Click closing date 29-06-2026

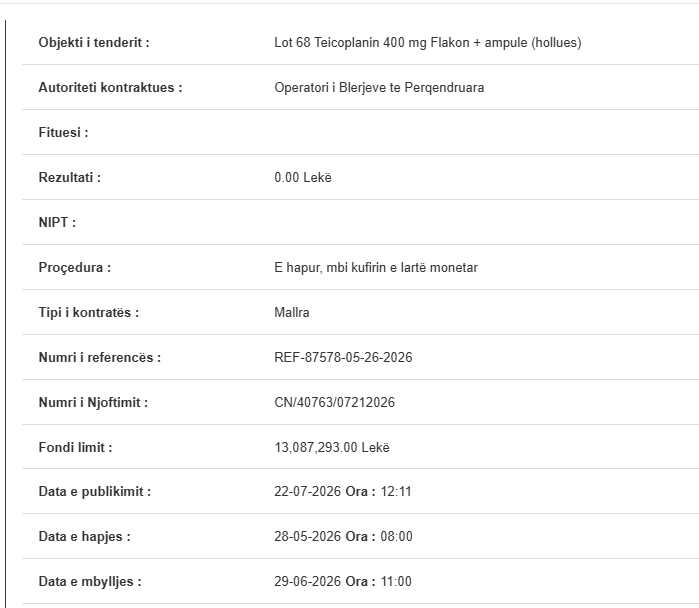coord(308,581)
